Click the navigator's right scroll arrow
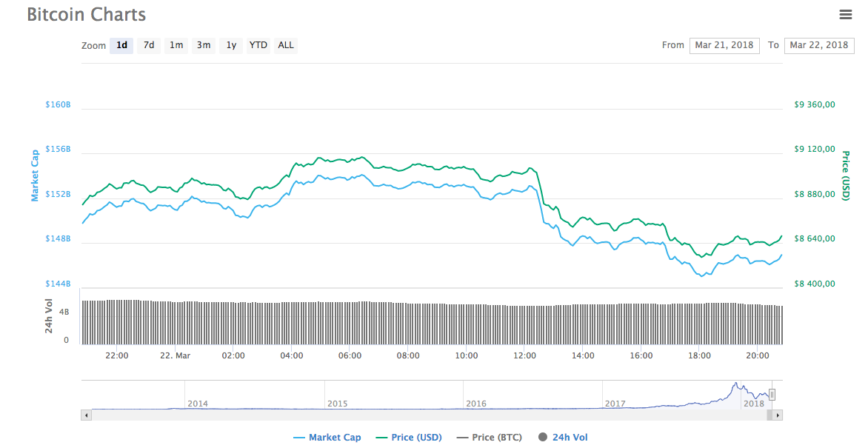Viewport: 868px width, 448px height. coord(778,415)
